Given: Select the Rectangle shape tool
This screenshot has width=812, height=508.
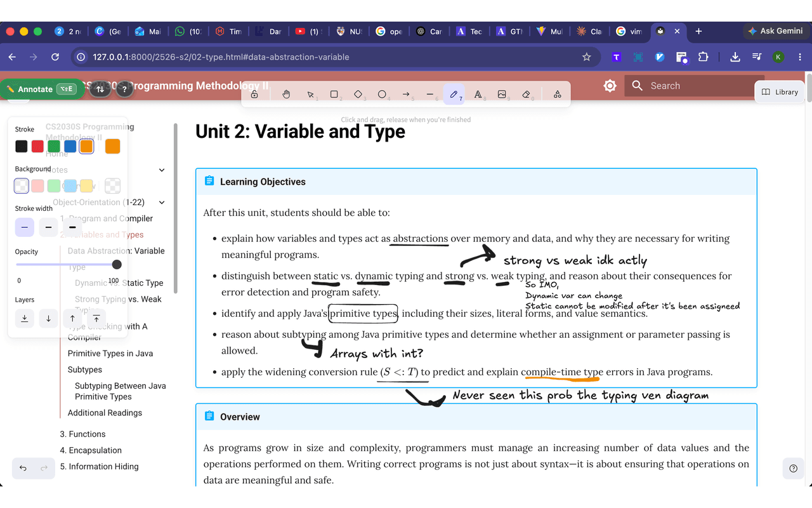Looking at the screenshot, I should pyautogui.click(x=334, y=95).
